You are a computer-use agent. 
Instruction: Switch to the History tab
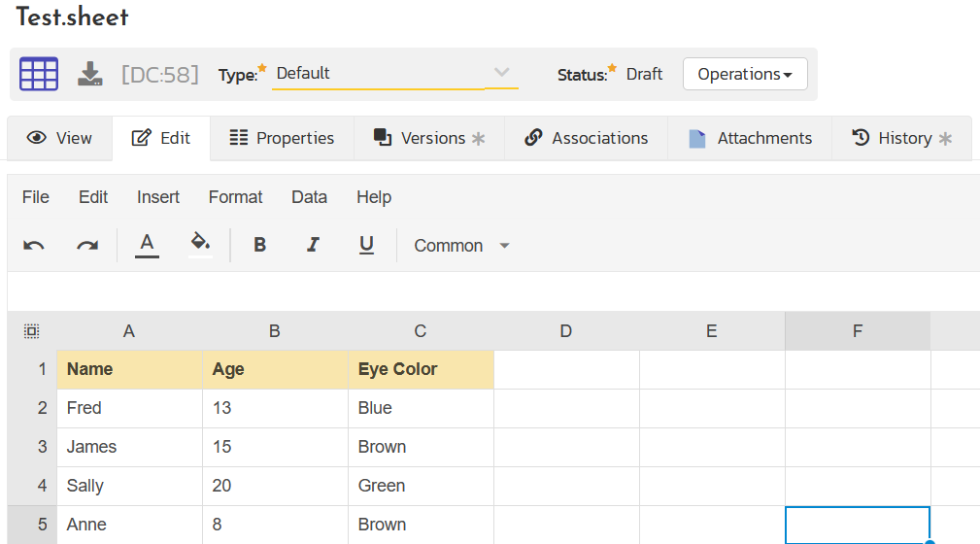coord(901,138)
